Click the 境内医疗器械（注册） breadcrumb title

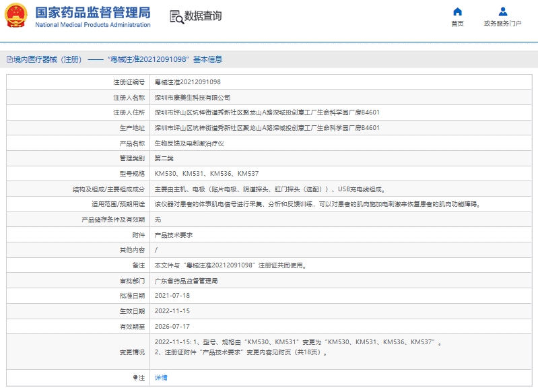pos(48,59)
